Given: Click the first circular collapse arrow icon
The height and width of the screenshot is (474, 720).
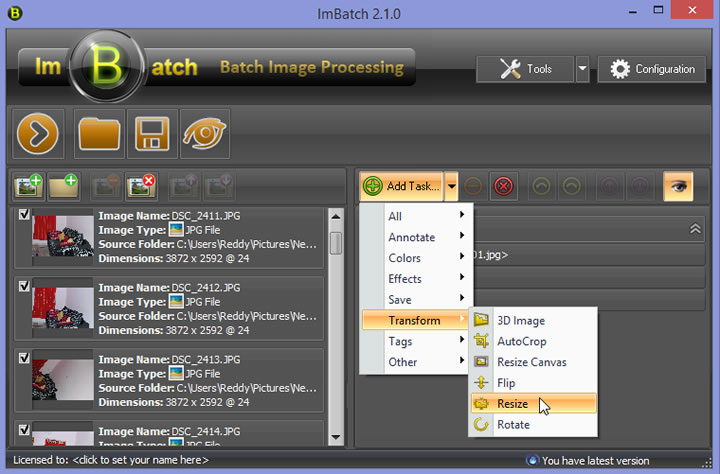Looking at the screenshot, I should [541, 186].
